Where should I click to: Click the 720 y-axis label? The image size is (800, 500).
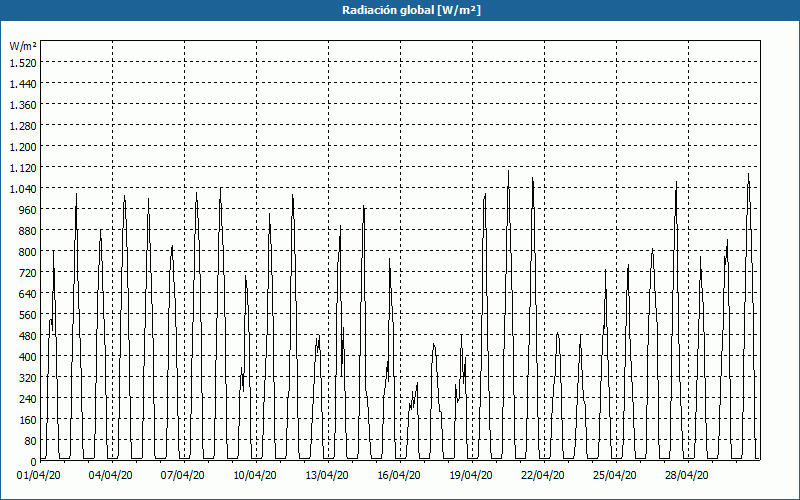click(28, 273)
